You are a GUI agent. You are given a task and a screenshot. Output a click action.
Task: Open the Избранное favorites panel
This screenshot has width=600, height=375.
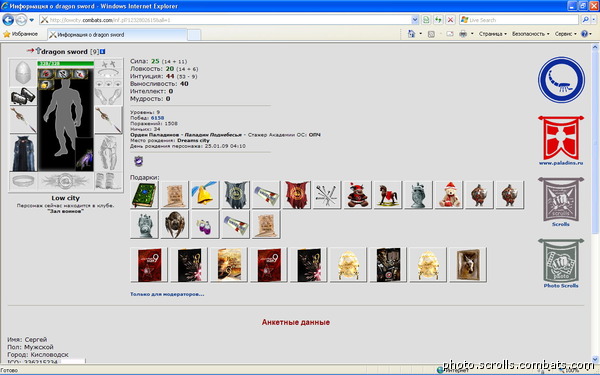click(x=21, y=34)
